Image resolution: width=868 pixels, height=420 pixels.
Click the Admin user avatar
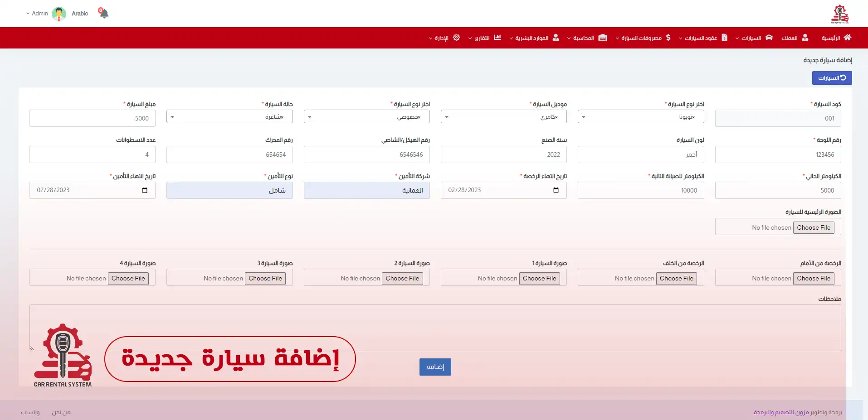pos(59,14)
